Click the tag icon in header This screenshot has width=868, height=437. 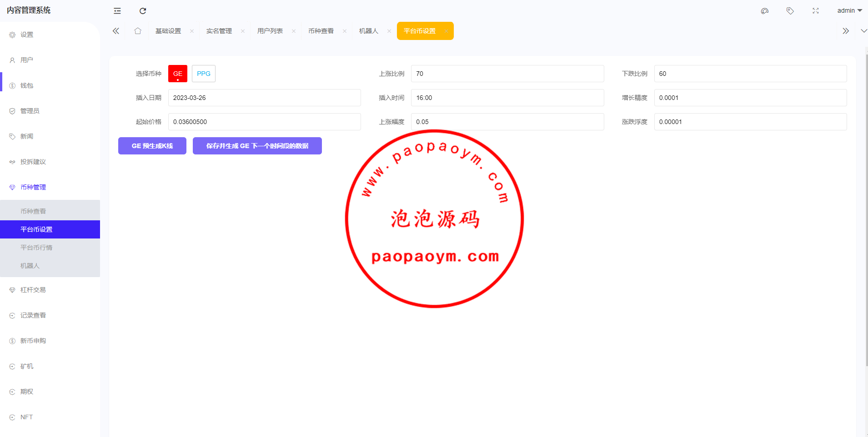pyautogui.click(x=790, y=11)
